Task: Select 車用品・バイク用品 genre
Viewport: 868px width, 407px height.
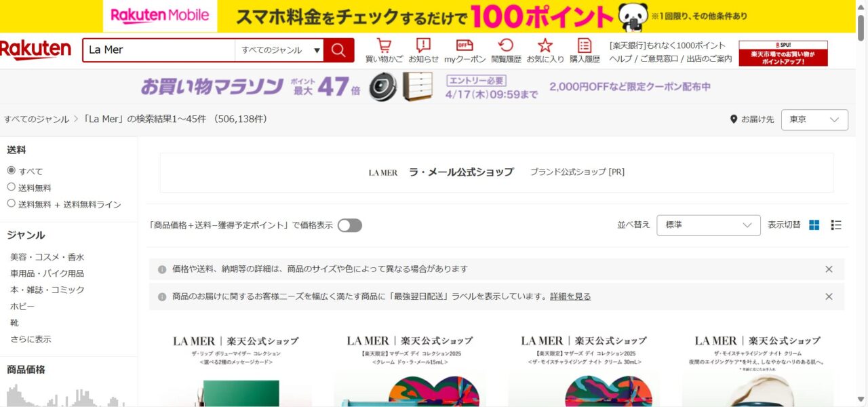Action: pos(47,274)
